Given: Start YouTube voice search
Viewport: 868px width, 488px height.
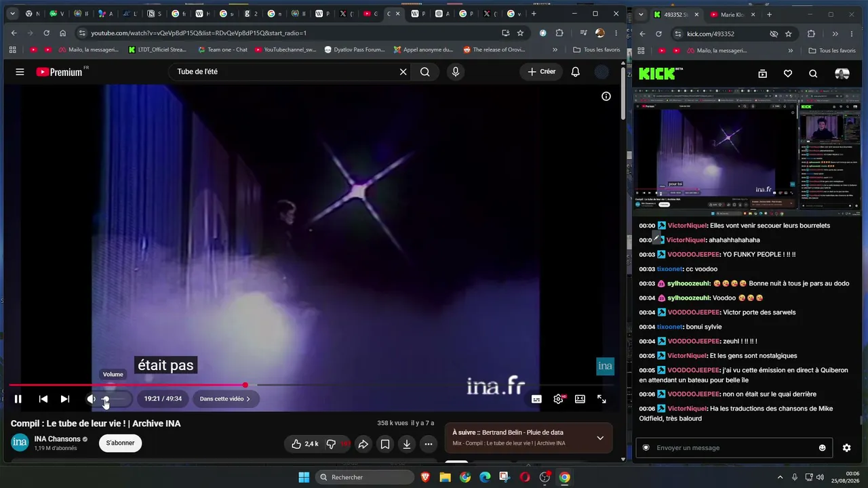Looking at the screenshot, I should point(455,72).
